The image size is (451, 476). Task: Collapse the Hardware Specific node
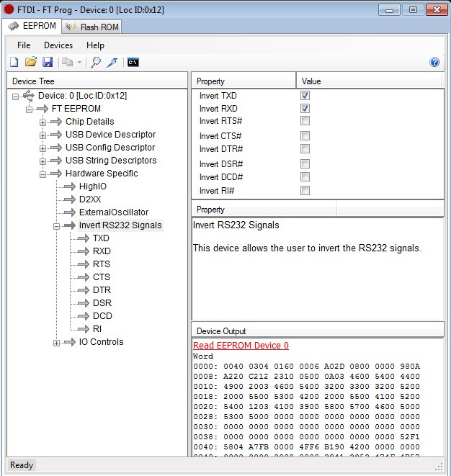click(x=43, y=174)
